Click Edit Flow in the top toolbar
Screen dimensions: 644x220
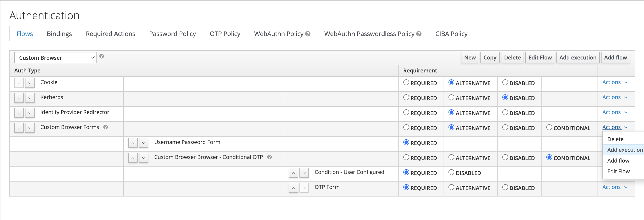540,57
